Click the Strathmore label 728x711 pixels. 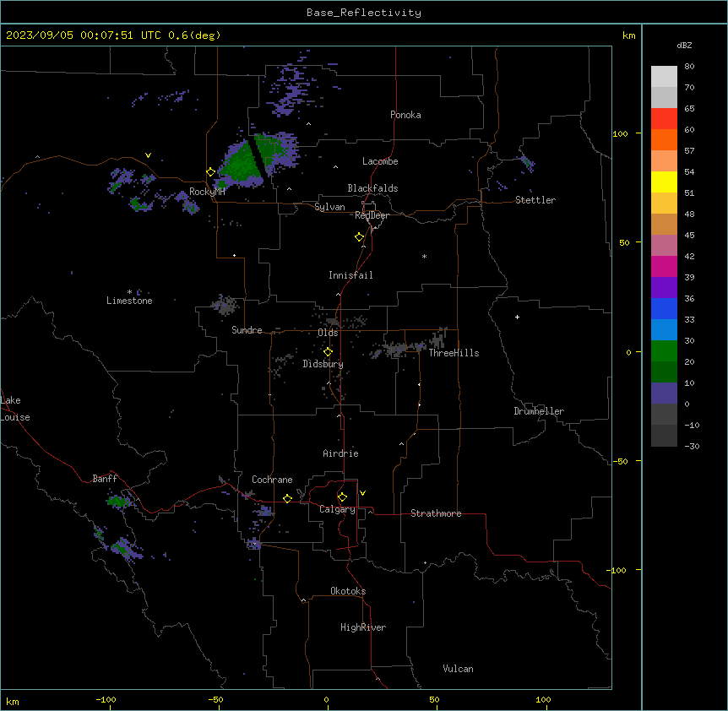click(436, 513)
